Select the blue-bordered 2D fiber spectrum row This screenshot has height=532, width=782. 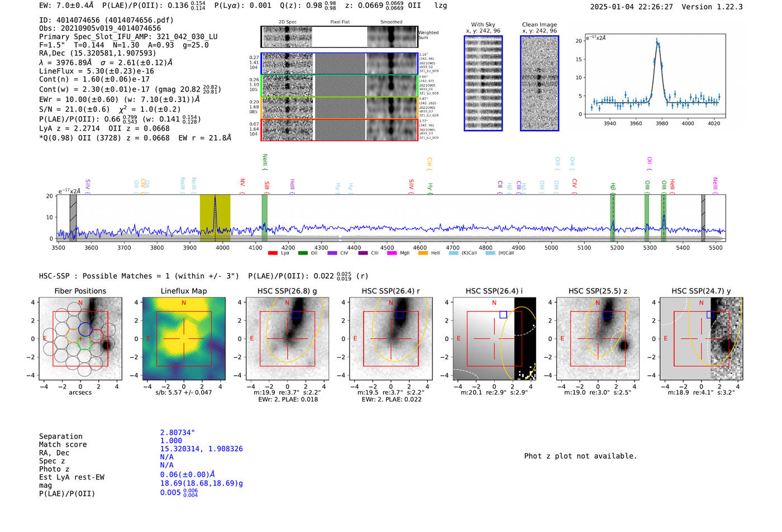click(340, 64)
